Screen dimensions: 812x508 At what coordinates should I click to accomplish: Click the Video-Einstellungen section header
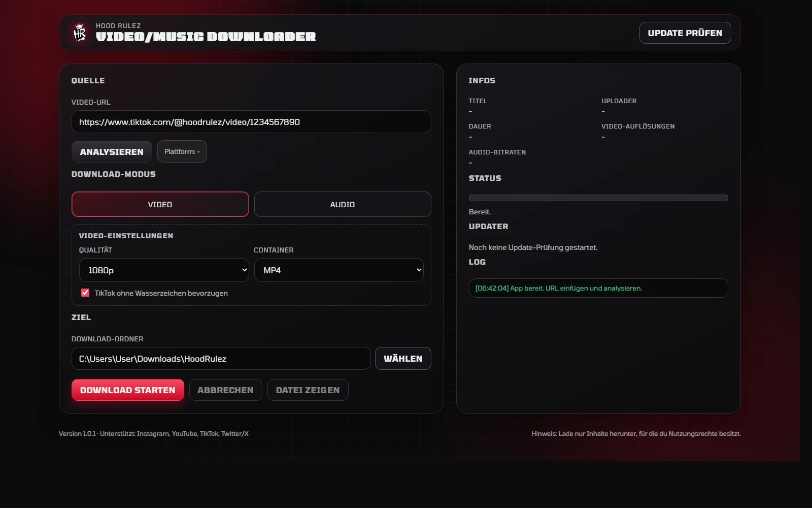126,235
